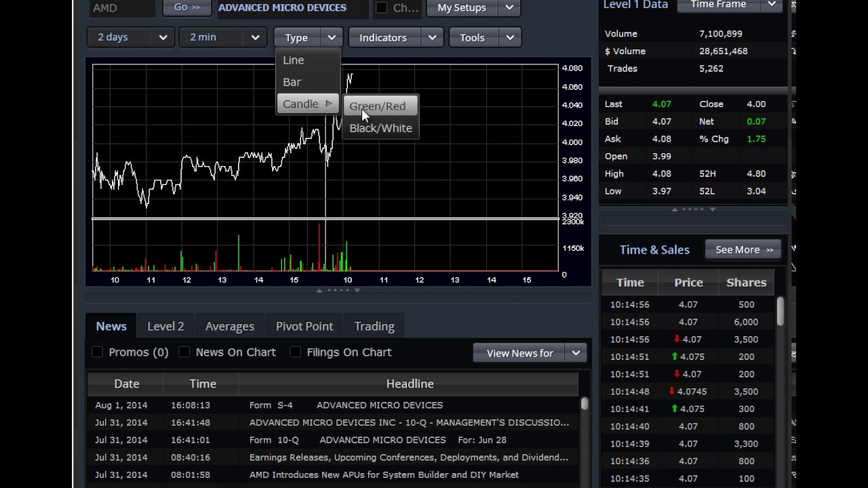
Task: Open the Form 10-Q For: Jun 28 headline
Action: pyautogui.click(x=378, y=440)
